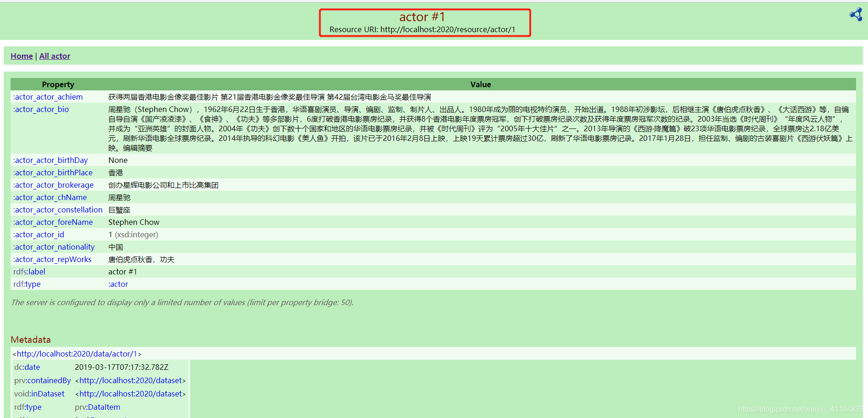This screenshot has width=868, height=418.
Task: Open the :actor_actor_brokerage property link
Action: point(53,185)
